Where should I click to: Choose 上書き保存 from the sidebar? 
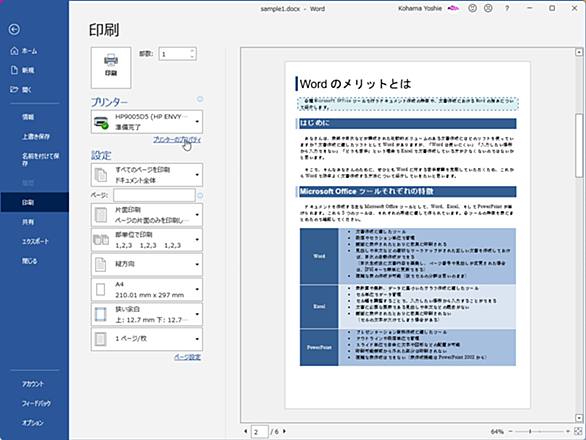36,136
